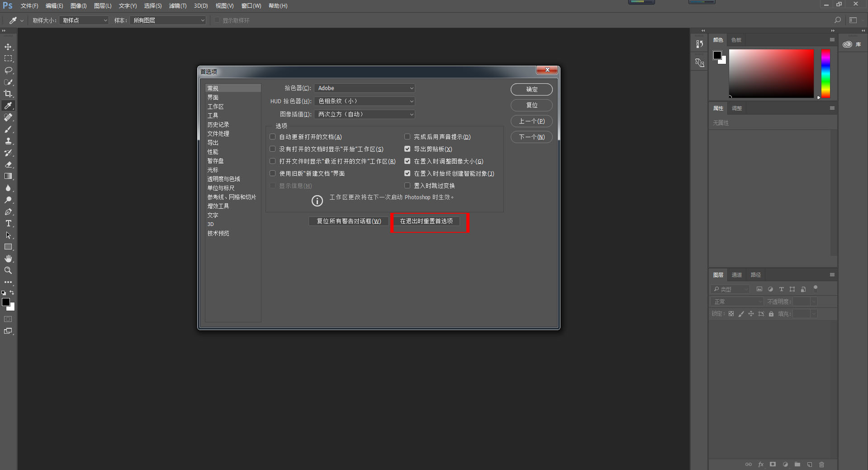This screenshot has height=470, width=868.
Task: Open the search magnifier in options bar
Action: 837,20
